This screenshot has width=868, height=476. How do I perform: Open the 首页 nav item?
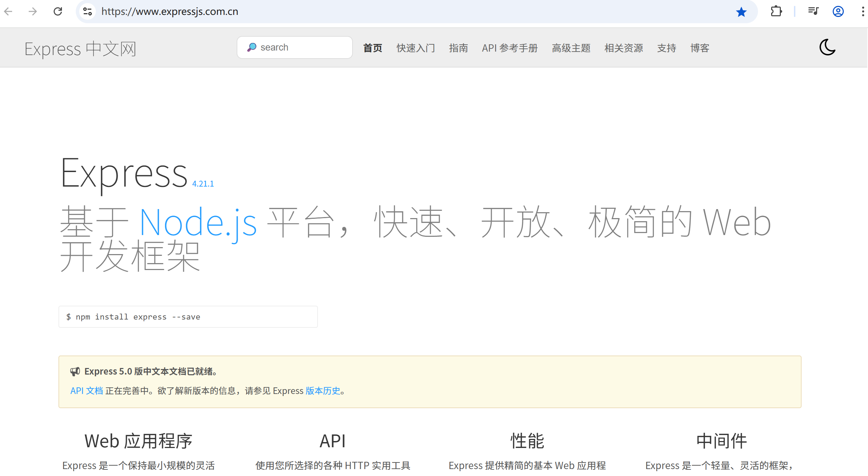click(373, 48)
